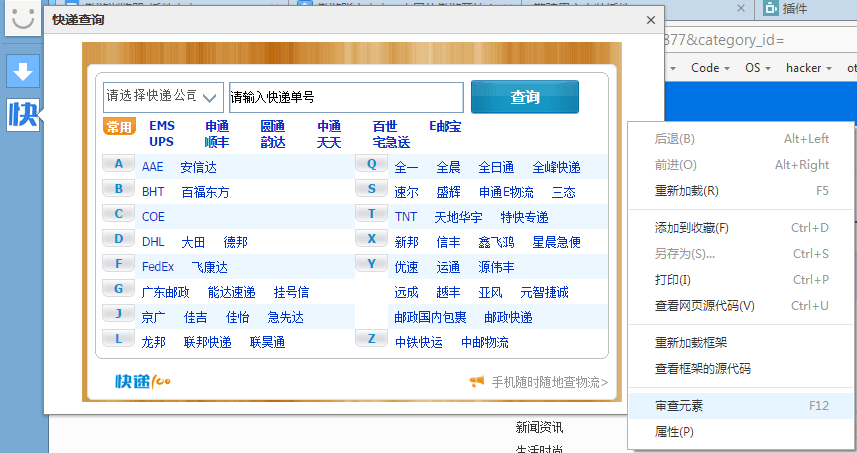The height and width of the screenshot is (453, 857).
Task: Select the 联邦快递 courier link
Action: (x=208, y=342)
